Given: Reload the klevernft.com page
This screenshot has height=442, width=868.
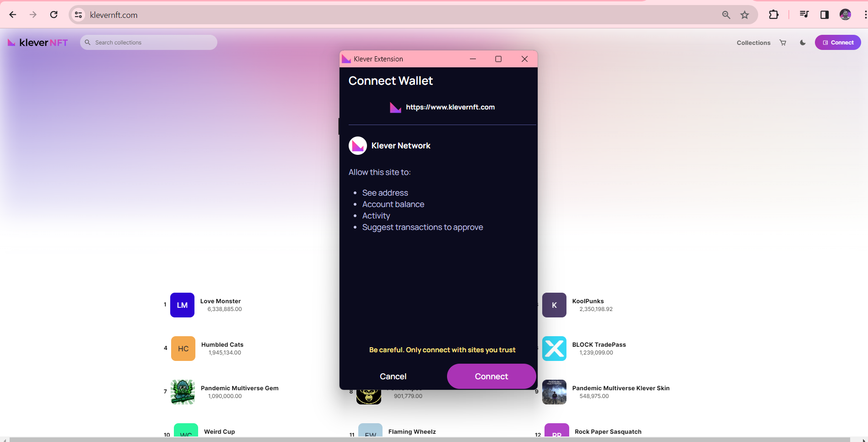Looking at the screenshot, I should pyautogui.click(x=54, y=15).
